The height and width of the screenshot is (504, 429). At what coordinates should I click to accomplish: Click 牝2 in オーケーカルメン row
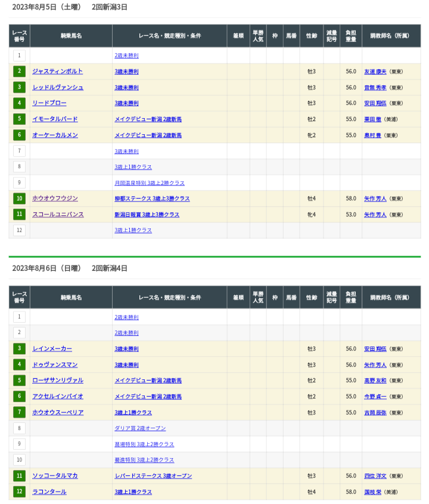coord(312,135)
